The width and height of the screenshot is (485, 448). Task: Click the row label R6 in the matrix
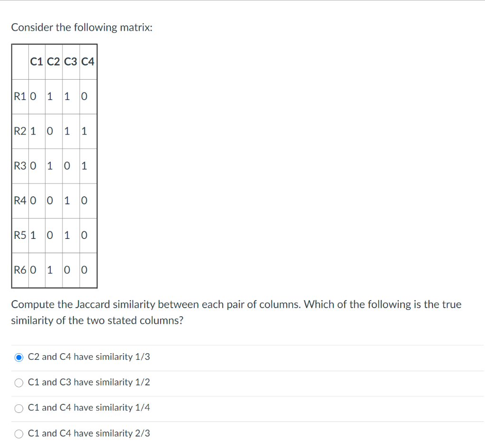pyautogui.click(x=19, y=270)
